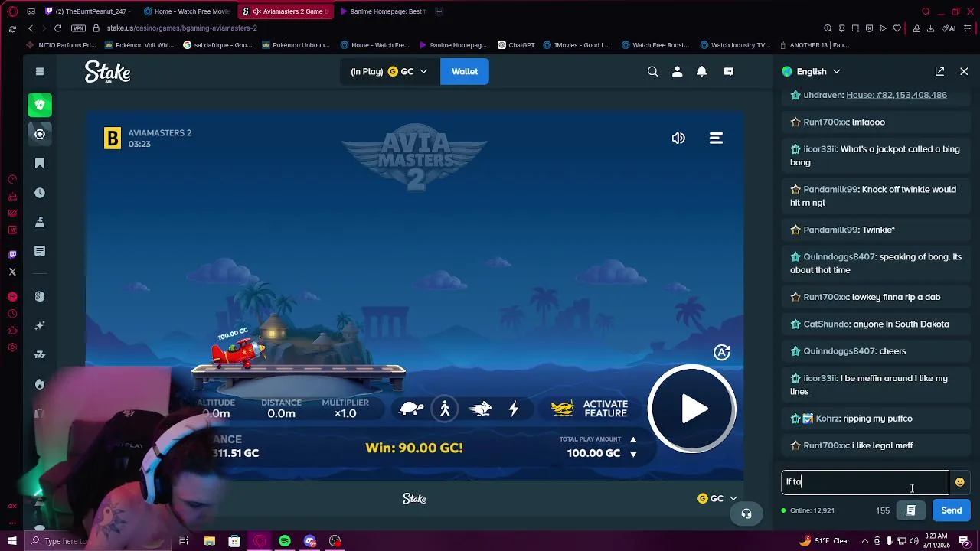Send the chat message
Screen dimensions: 980x551
951,510
